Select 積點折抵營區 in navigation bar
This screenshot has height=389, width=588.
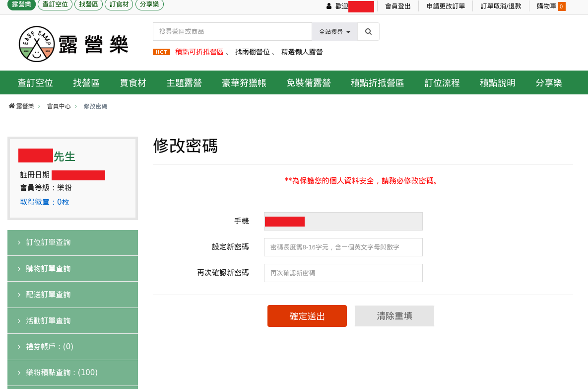point(378,82)
